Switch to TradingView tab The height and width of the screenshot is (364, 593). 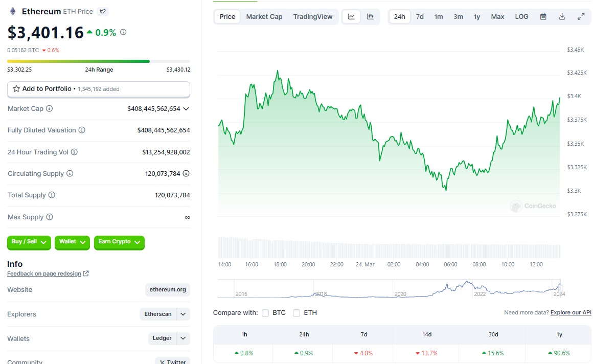(313, 17)
